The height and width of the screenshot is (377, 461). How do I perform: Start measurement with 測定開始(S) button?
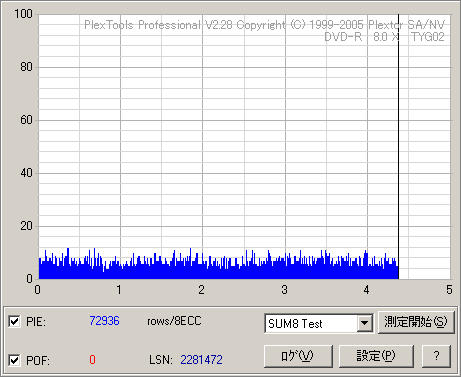point(416,322)
